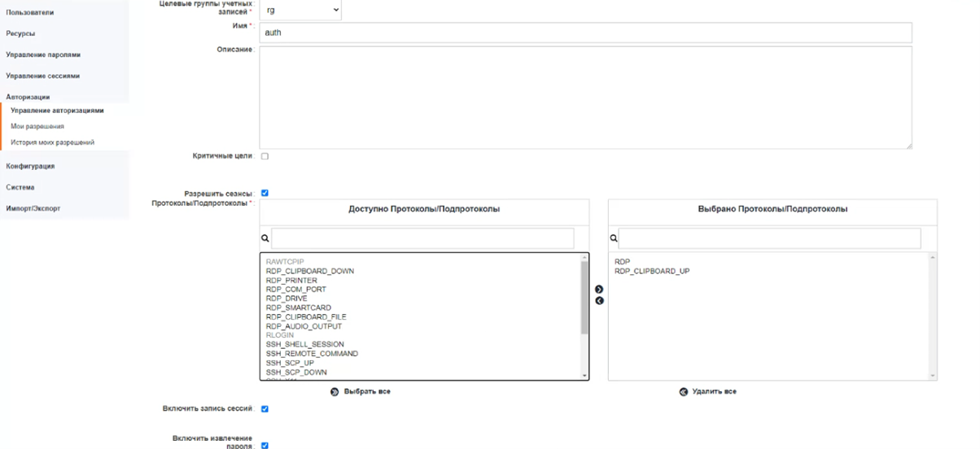
Task: Select RDP_PRINTER in available list
Action: (x=291, y=281)
